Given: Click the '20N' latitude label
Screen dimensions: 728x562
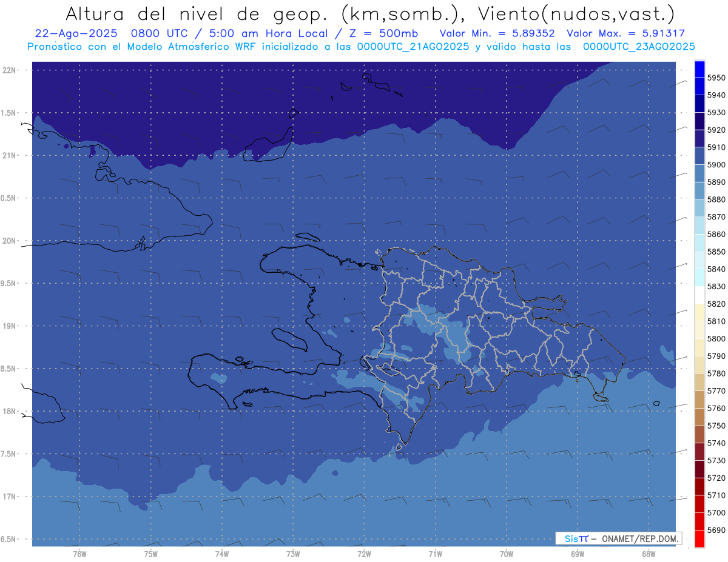Looking at the screenshot, I should click(10, 241).
